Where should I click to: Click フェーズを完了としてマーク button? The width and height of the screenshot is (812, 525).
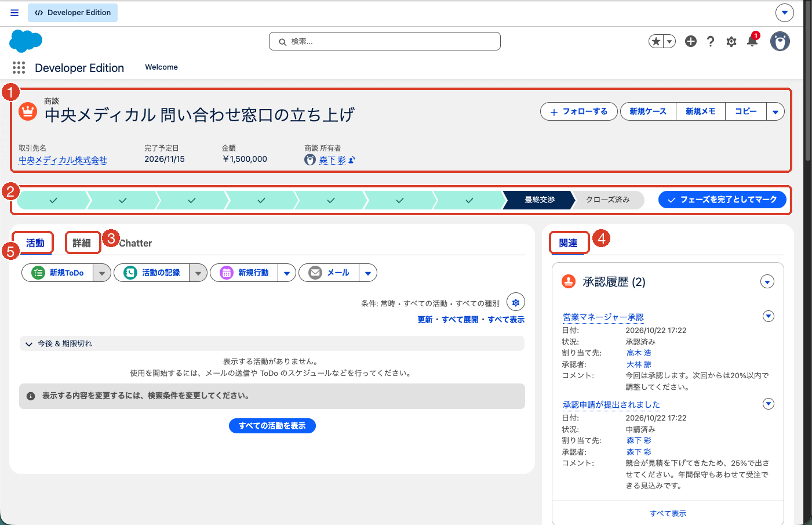click(722, 200)
